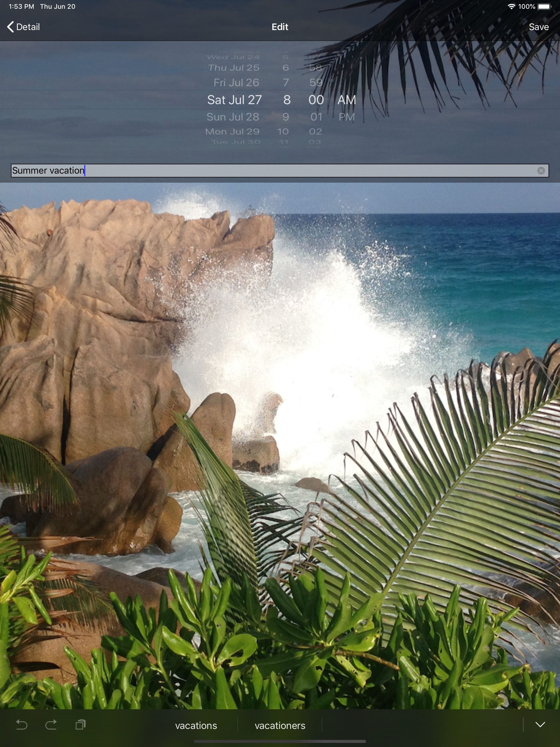
Task: Pick Fri Jul 26 in date wheel
Action: click(236, 82)
